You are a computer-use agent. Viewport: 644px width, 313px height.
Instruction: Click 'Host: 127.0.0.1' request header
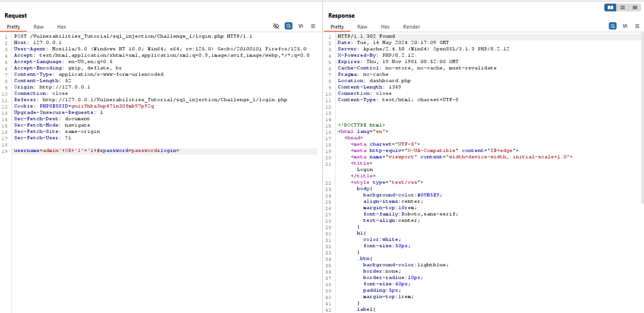click(x=38, y=43)
